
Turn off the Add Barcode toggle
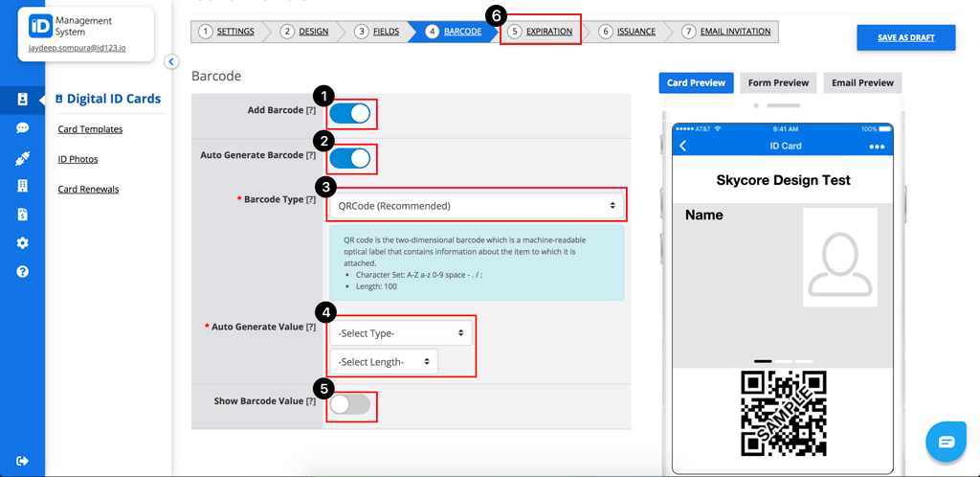coord(350,113)
